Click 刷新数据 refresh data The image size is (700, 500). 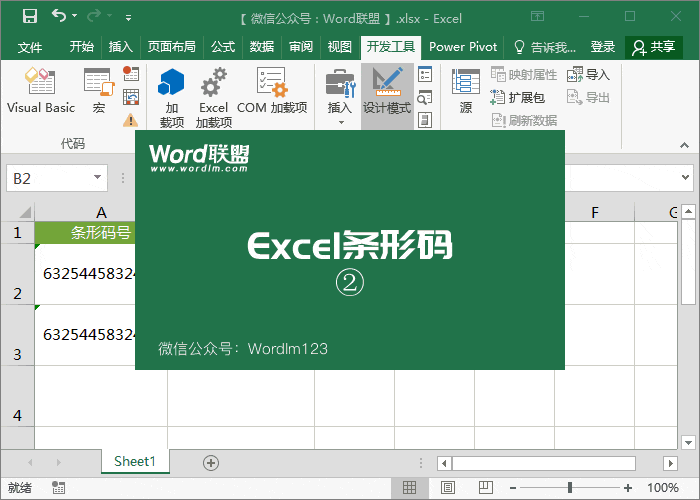(x=524, y=121)
